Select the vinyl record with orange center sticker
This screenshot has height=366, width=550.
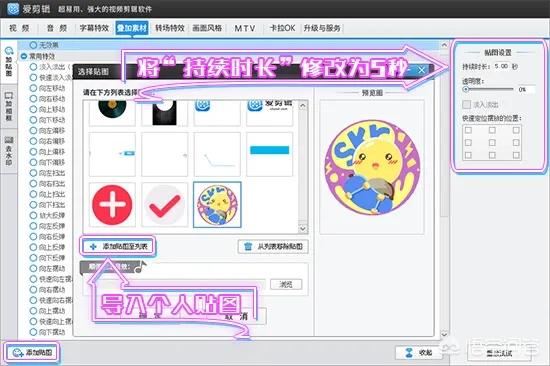(112, 112)
